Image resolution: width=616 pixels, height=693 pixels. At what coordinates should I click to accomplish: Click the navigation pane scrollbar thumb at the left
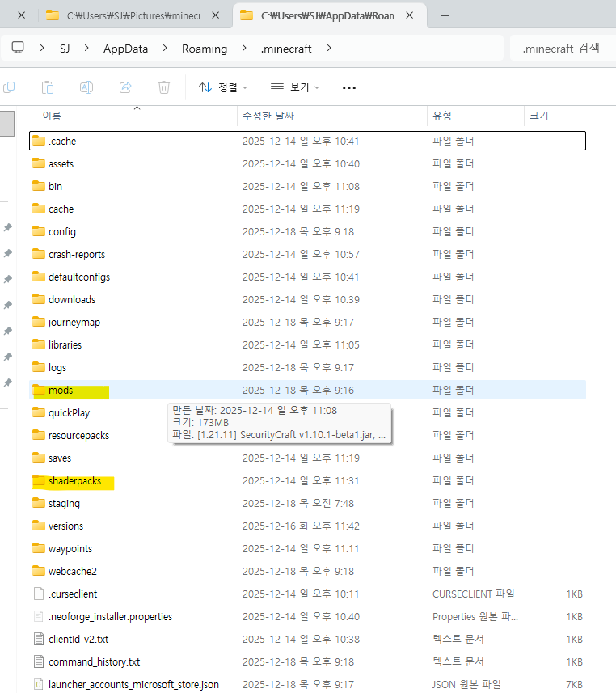7,123
